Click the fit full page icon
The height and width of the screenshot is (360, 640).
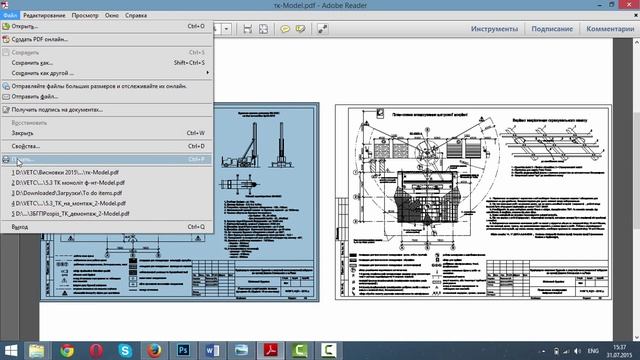coord(263,29)
